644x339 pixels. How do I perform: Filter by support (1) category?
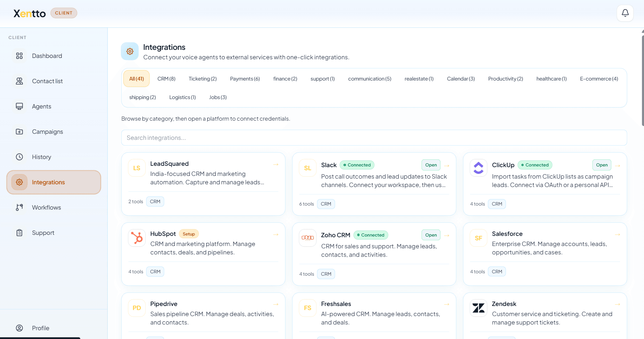click(x=323, y=79)
